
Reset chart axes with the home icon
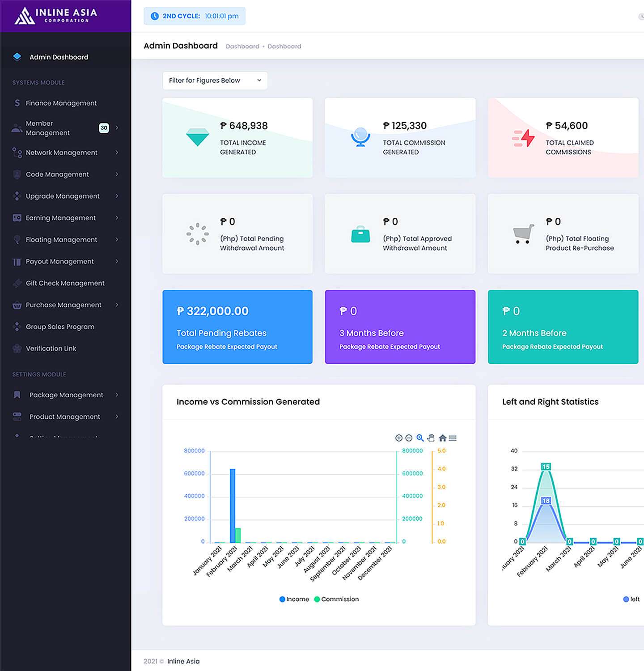click(x=442, y=438)
